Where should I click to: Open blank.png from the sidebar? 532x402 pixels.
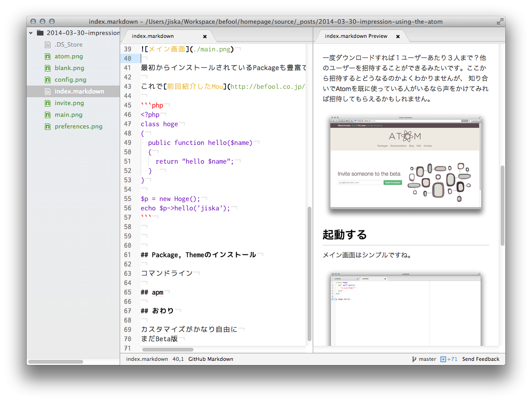coord(69,68)
